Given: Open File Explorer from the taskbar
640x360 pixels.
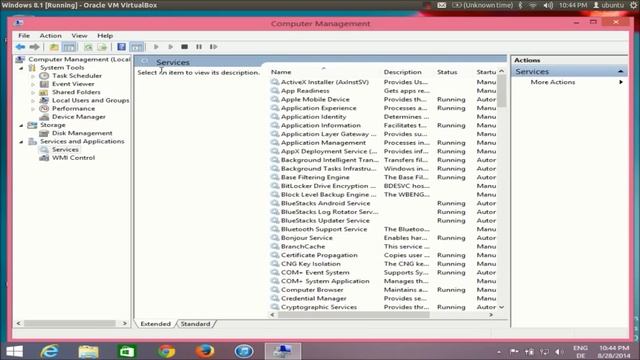Looking at the screenshot, I should (88, 351).
